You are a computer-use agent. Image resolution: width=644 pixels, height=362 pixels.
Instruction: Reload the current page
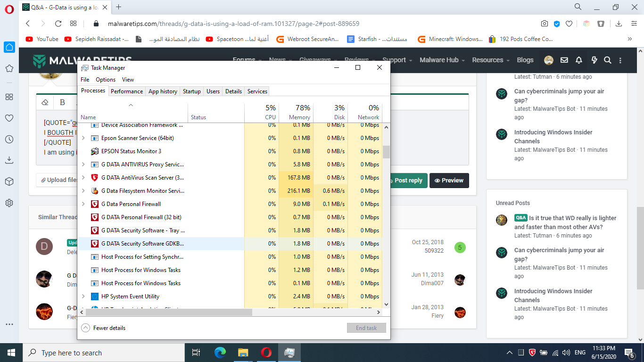pos(58,24)
